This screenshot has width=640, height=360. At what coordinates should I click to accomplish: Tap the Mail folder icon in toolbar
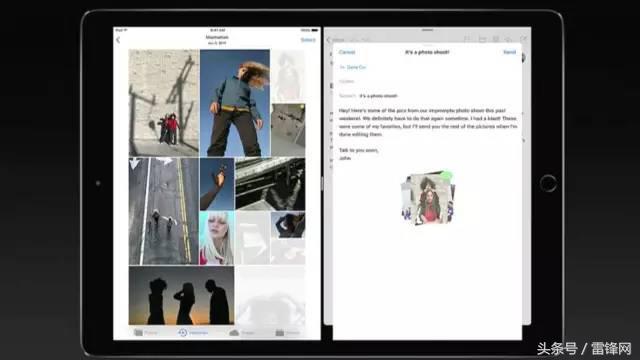(x=482, y=40)
